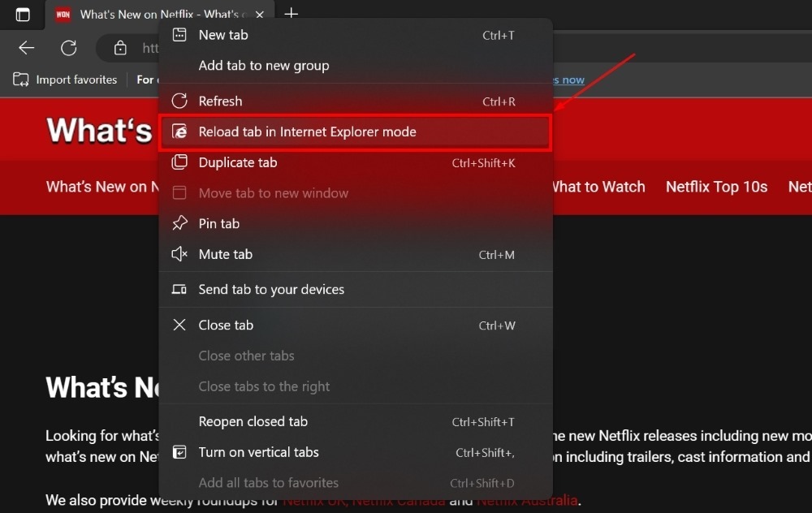The height and width of the screenshot is (513, 812).
Task: Click the Duplicate tab icon in the menu
Action: tap(179, 162)
